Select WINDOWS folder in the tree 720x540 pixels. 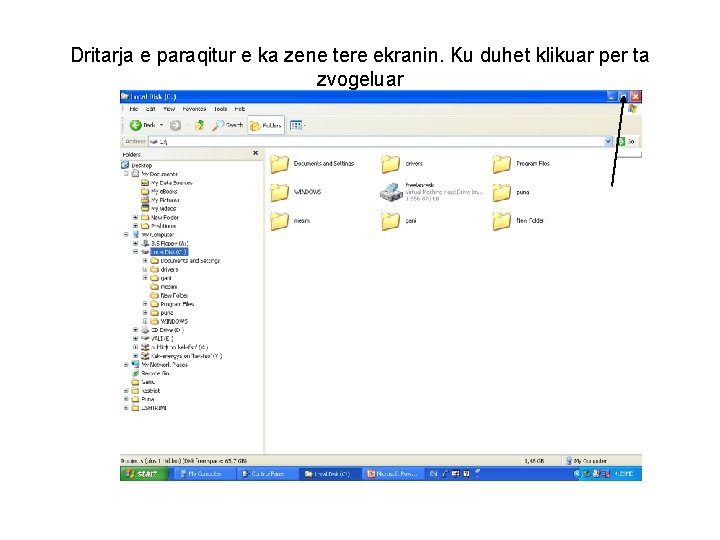point(169,321)
